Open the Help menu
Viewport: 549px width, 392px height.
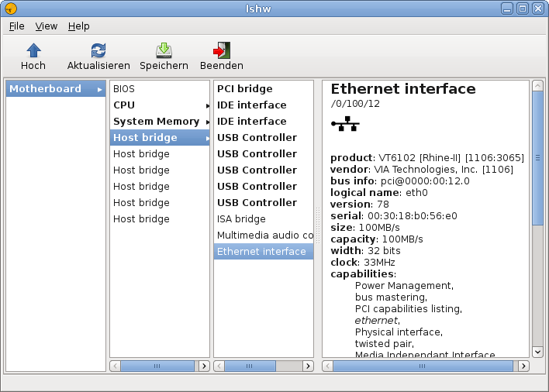(x=79, y=26)
